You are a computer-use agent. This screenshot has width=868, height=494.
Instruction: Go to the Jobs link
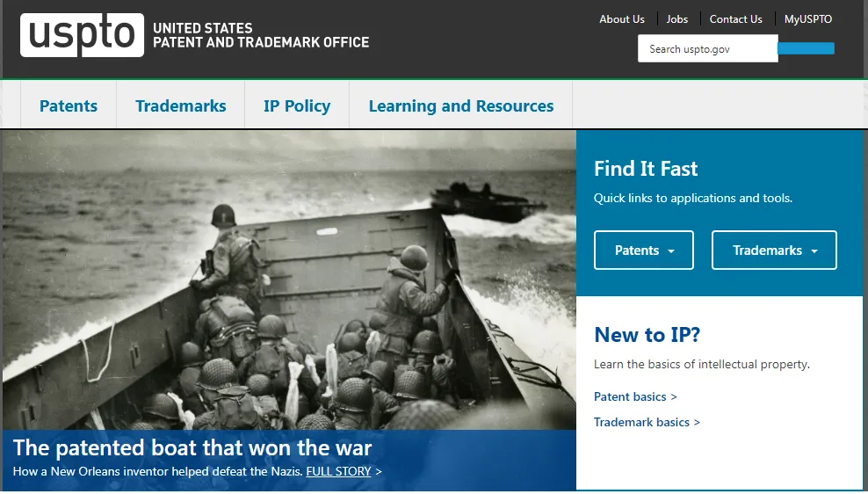point(677,18)
